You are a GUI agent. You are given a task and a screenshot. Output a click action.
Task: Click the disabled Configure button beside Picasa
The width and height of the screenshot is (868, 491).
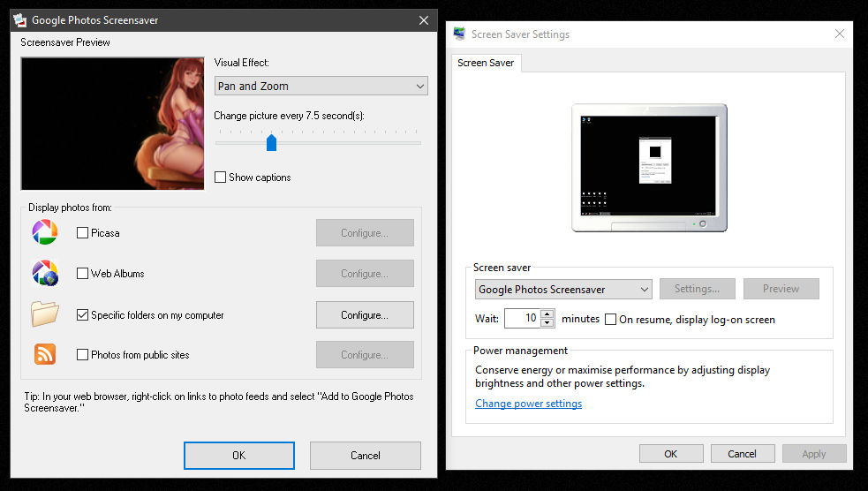[x=365, y=233]
